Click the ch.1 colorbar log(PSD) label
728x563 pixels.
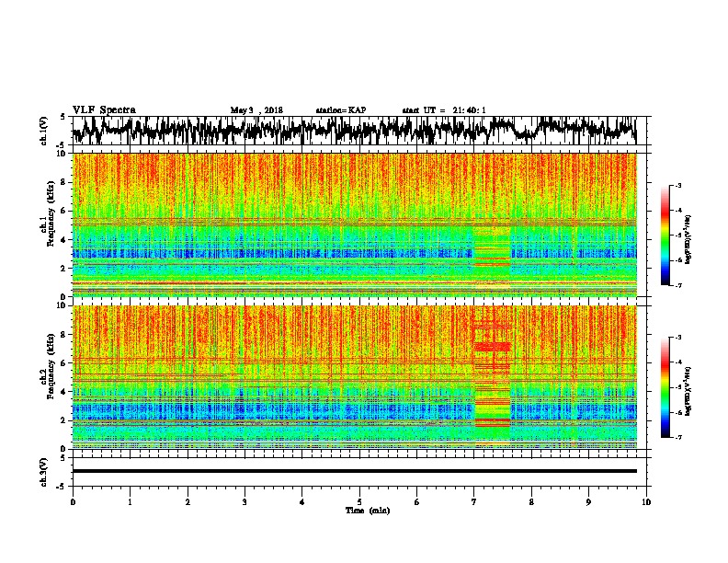(x=688, y=239)
